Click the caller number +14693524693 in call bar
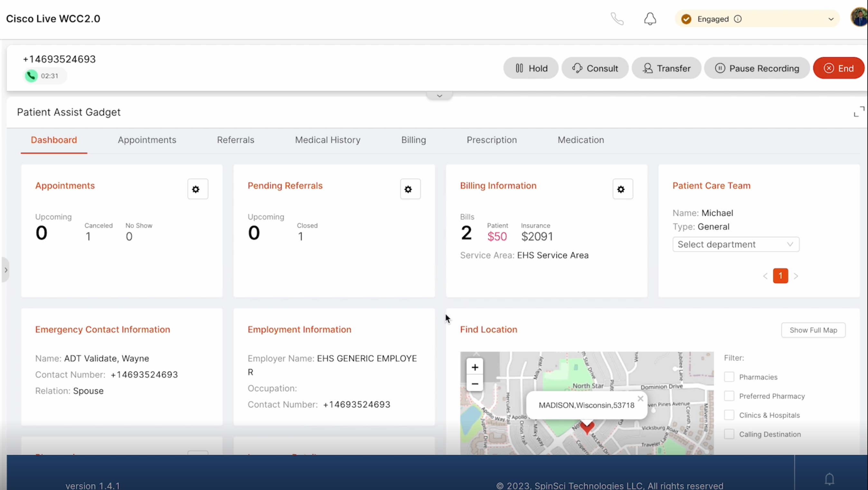The height and width of the screenshot is (490, 868). pos(59,59)
